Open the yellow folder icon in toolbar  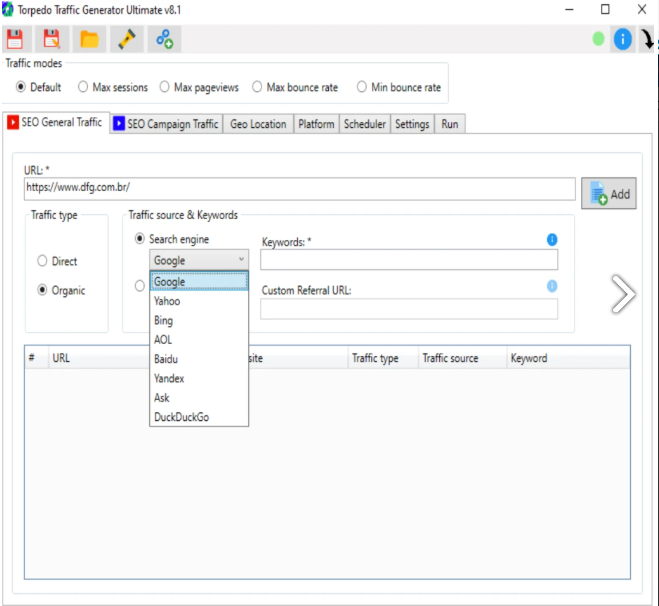90,39
